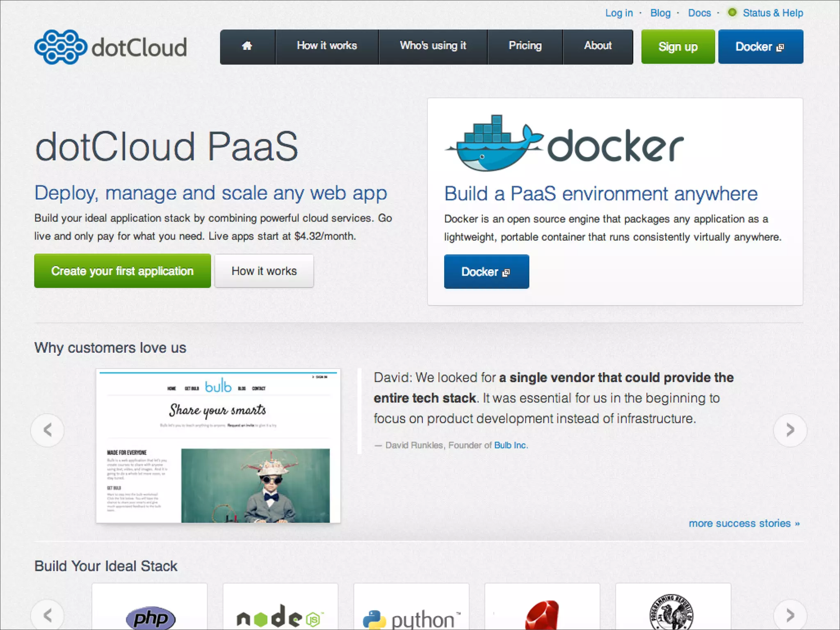Select the Node.js stack logo
Viewport: 840px width, 630px height.
[280, 617]
